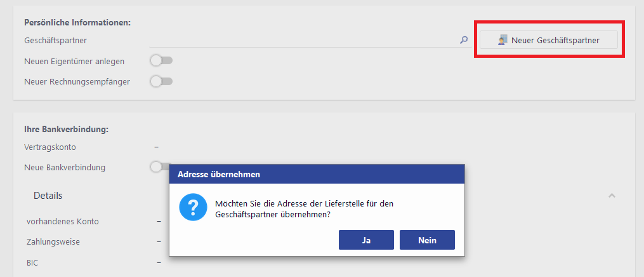
Task: Click the BIC row label
Action: point(33,262)
